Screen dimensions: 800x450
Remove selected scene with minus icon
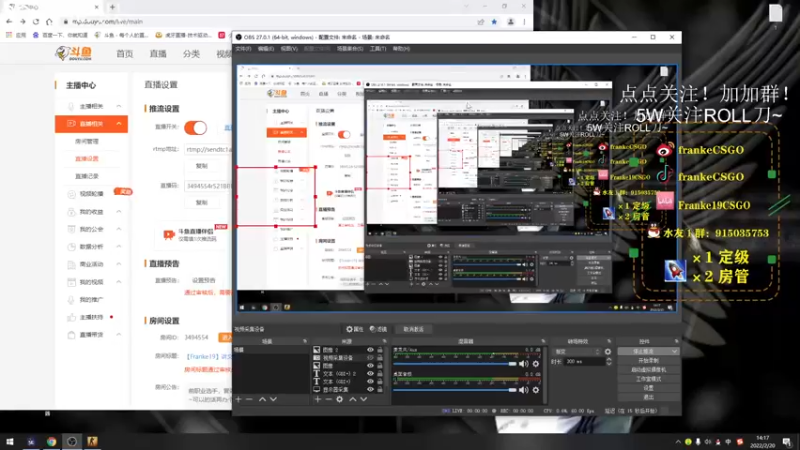coord(249,399)
